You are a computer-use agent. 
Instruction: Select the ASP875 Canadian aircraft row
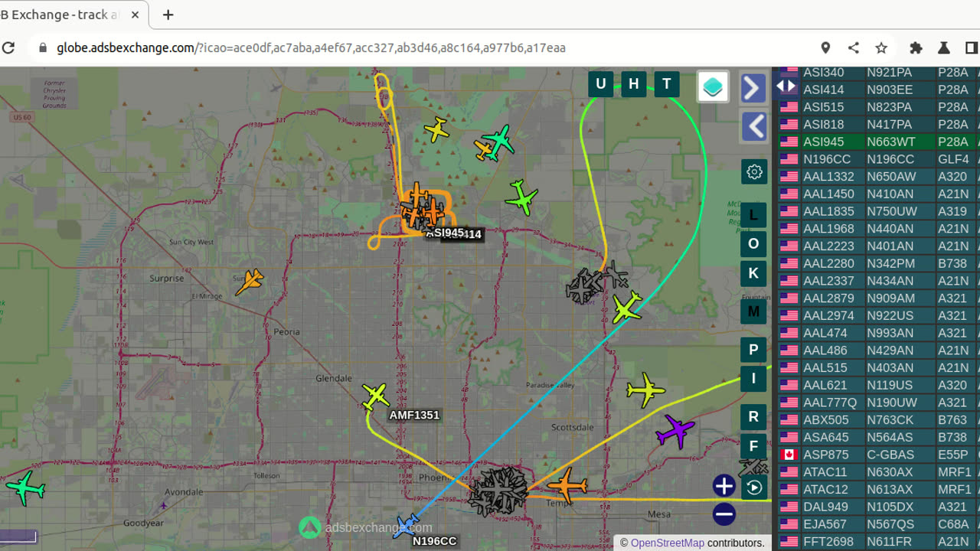click(878, 455)
